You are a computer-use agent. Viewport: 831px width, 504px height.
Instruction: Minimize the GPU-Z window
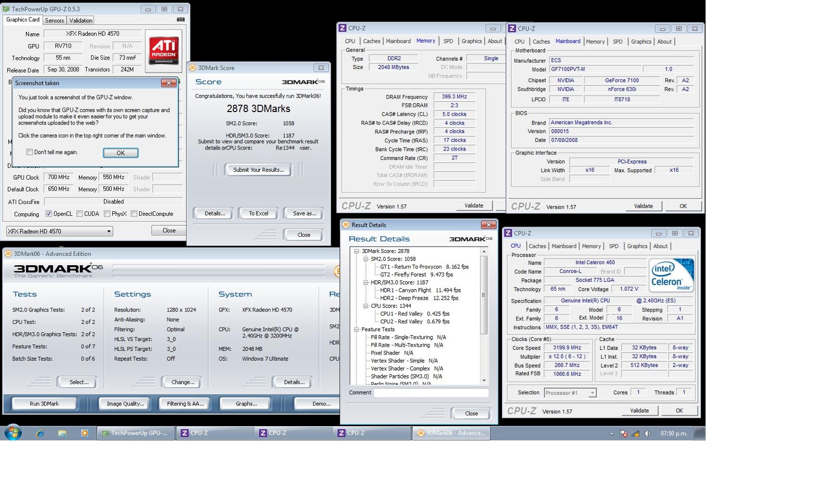[x=148, y=9]
